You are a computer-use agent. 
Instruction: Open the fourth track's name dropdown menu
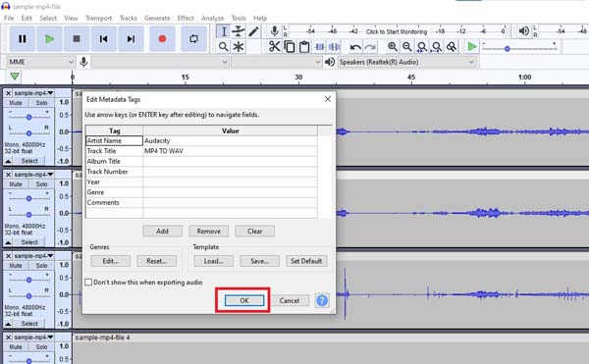pos(33,337)
